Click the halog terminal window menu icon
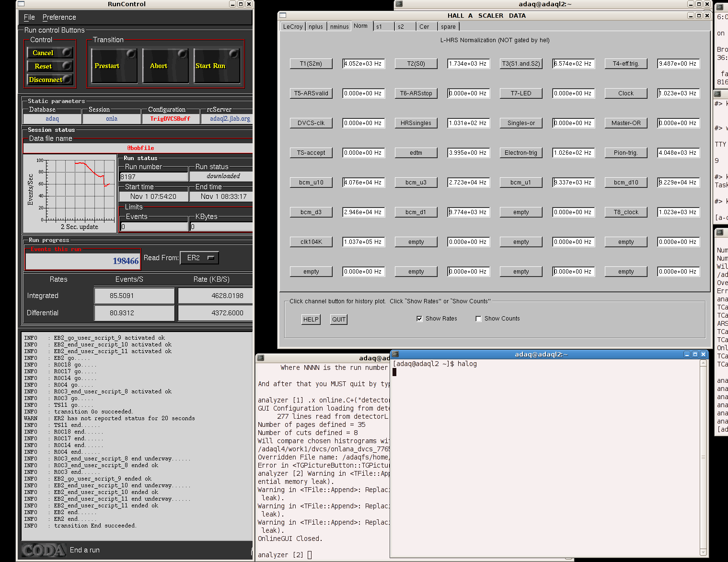Image resolution: width=728 pixels, height=562 pixels. click(x=395, y=354)
